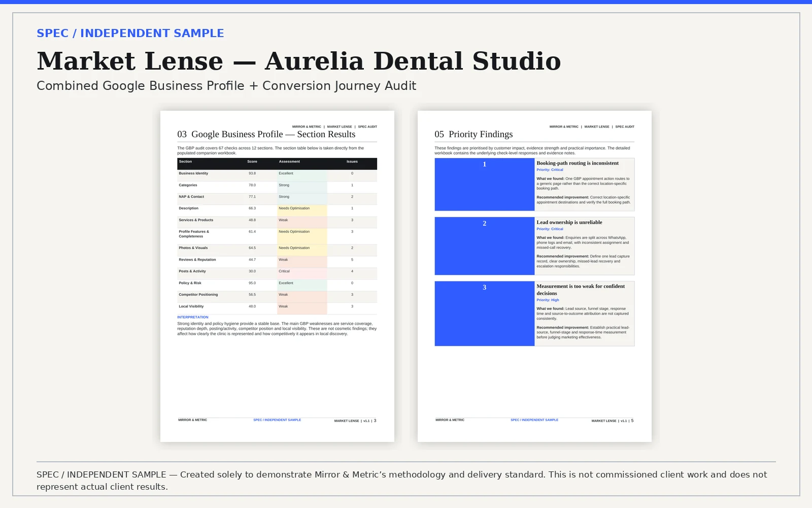The image size is (812, 508).
Task: Click the Issues column header
Action: tap(352, 162)
